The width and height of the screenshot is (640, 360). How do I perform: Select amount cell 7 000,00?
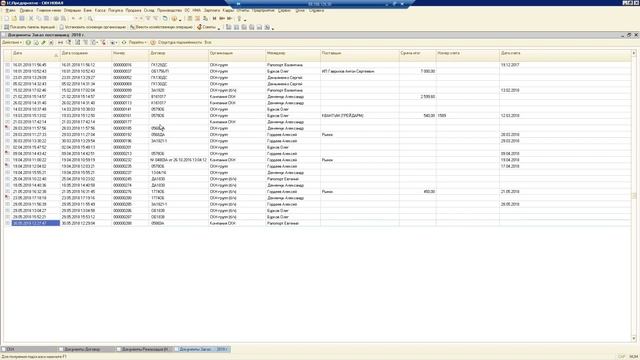click(418, 71)
